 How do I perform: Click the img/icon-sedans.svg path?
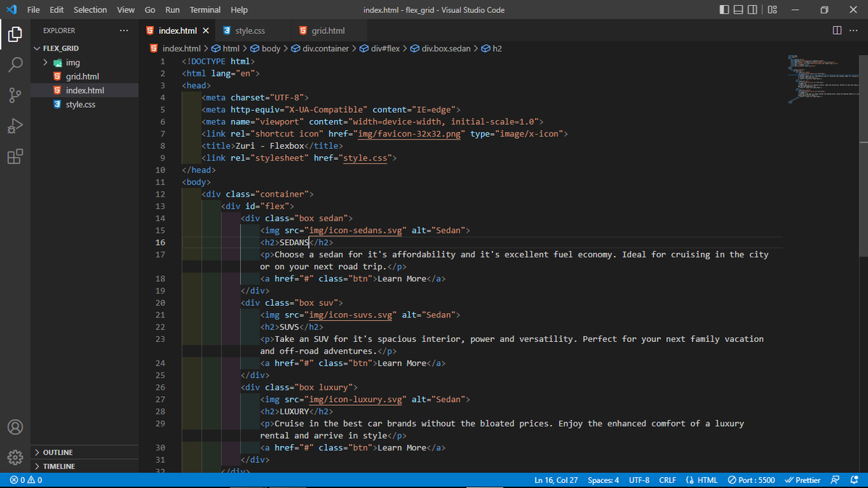click(355, 231)
